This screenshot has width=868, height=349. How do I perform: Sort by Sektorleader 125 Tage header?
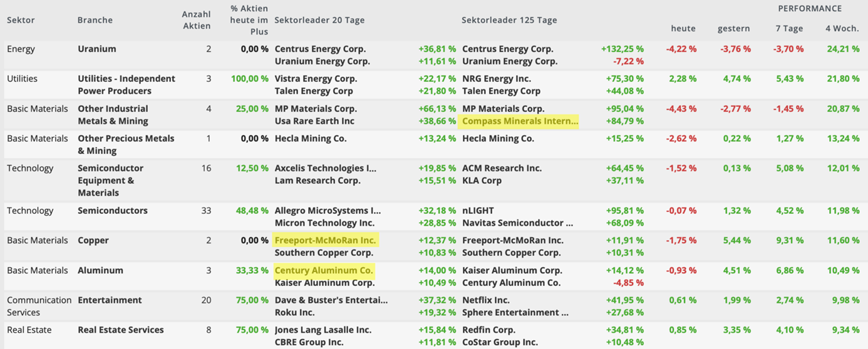pyautogui.click(x=509, y=20)
